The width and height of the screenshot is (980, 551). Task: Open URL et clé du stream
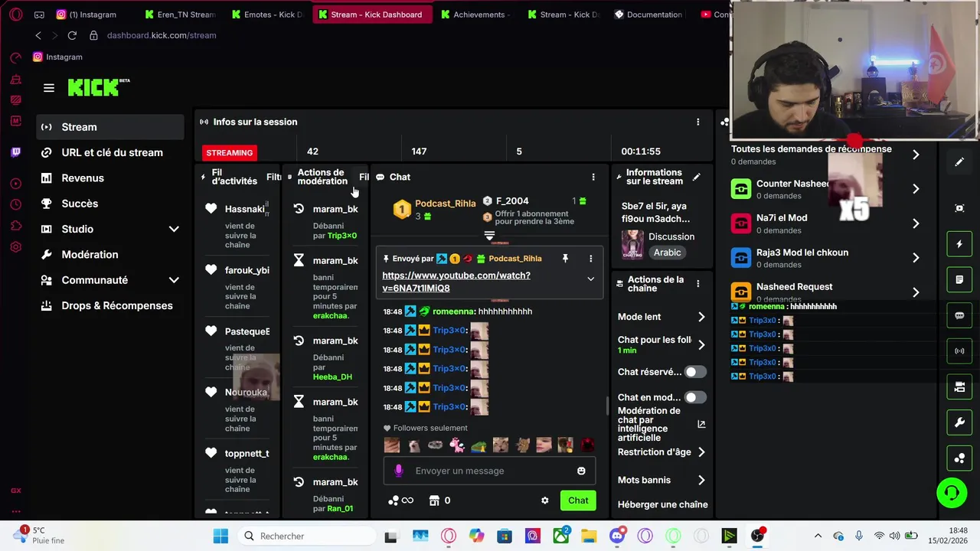point(110,152)
